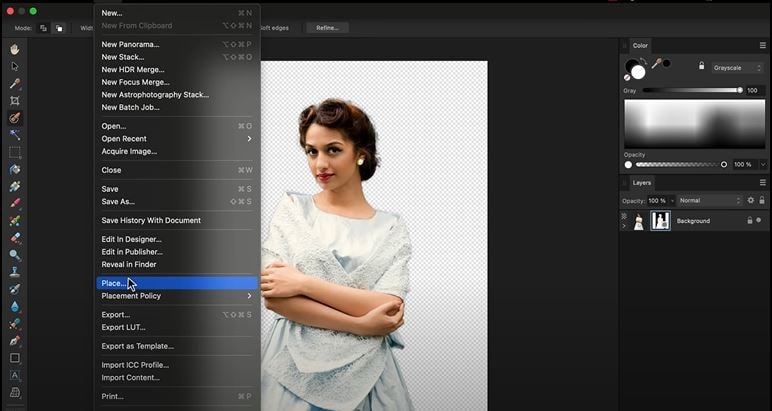Viewport: 772px width, 411px height.
Task: Click the Color panel eyedropper picker
Action: coord(656,63)
